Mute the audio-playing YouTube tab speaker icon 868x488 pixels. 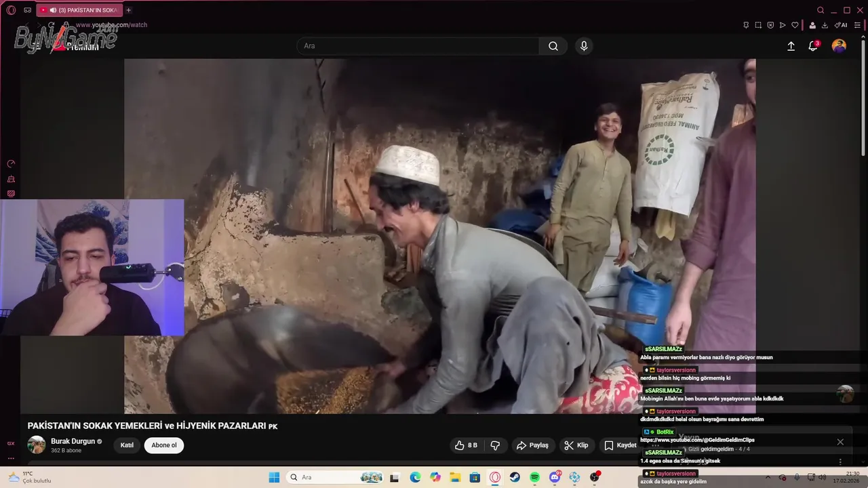(x=53, y=10)
